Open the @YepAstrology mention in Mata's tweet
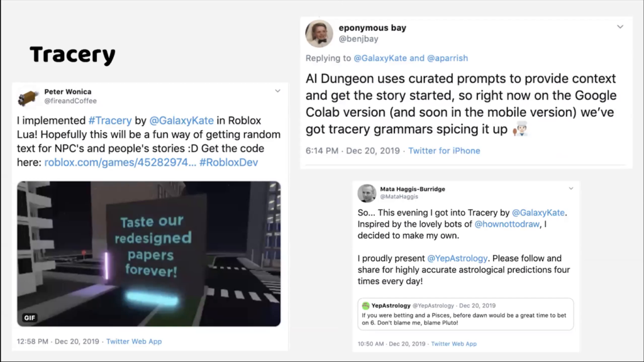 pyautogui.click(x=458, y=258)
